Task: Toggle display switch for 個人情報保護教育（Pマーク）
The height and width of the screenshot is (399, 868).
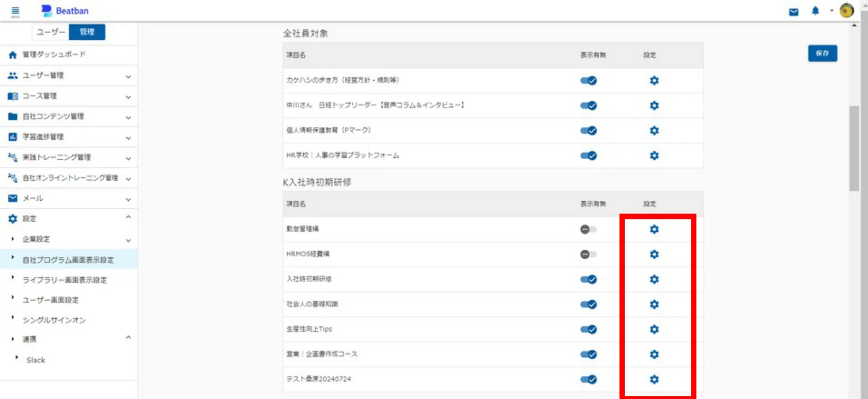Action: click(589, 130)
